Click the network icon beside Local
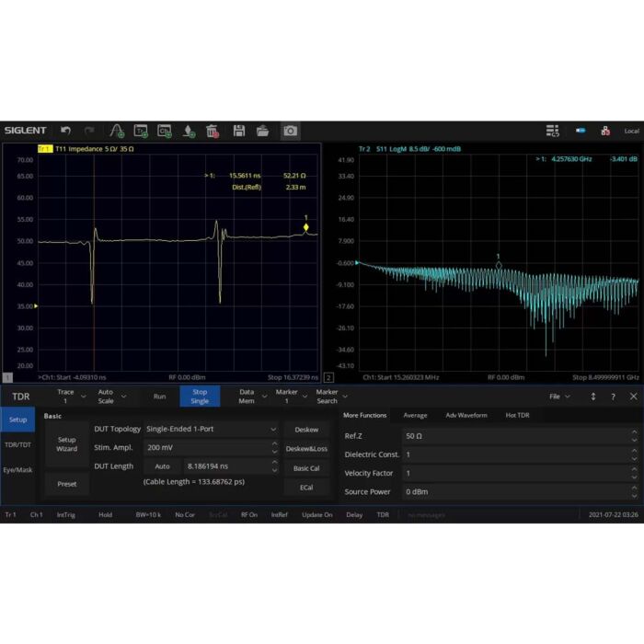 [x=605, y=131]
